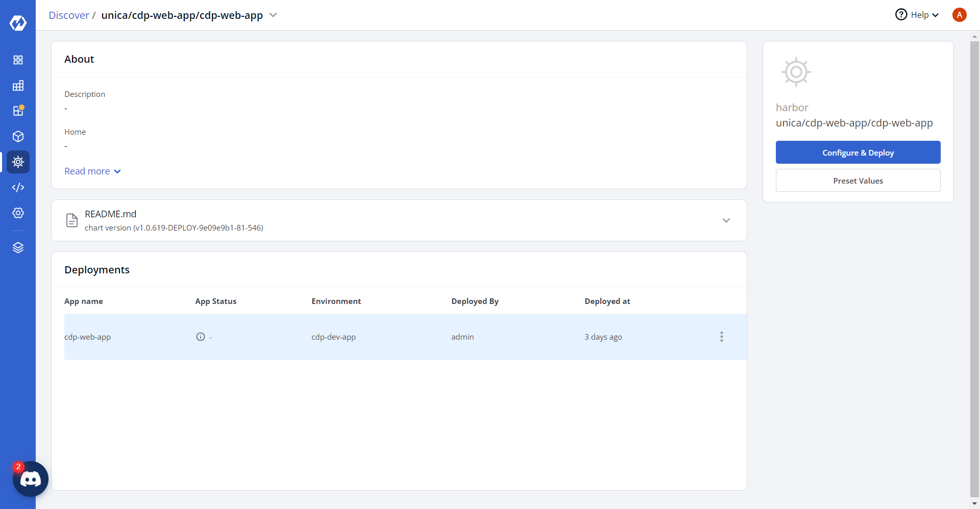The image size is (980, 509).
Task: Open the README.md document icon
Action: [x=71, y=220]
